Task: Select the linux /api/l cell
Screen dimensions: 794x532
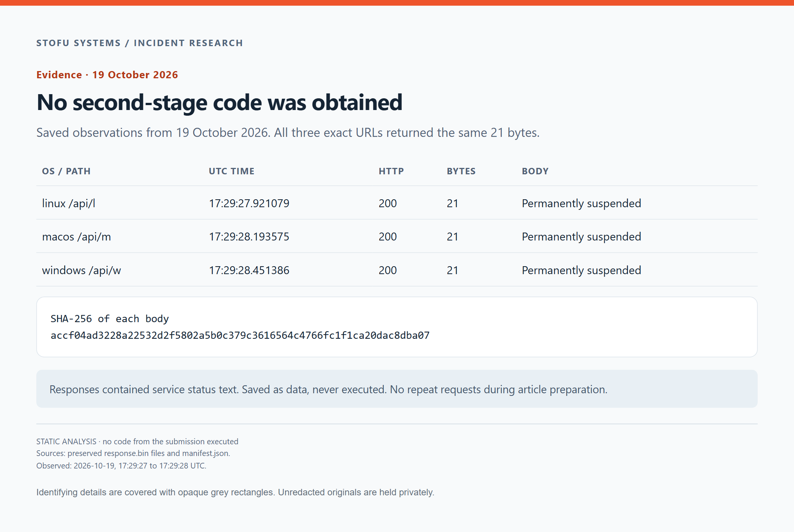Action: [68, 203]
